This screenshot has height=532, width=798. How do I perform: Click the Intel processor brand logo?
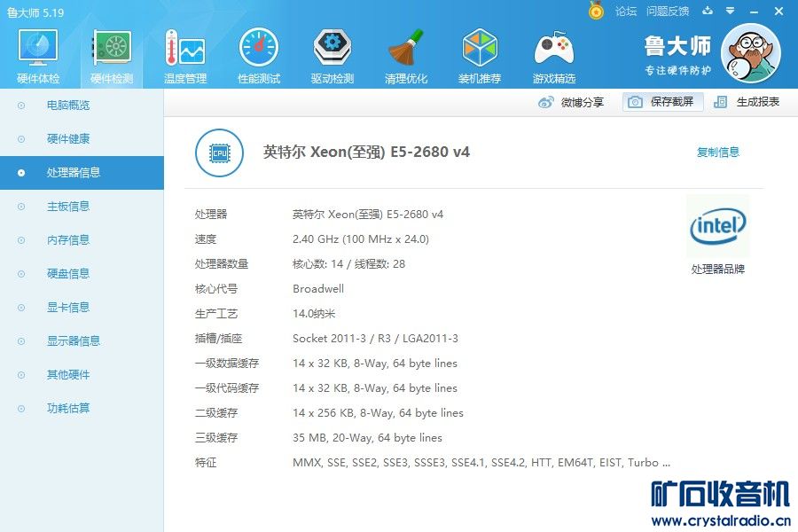coord(717,226)
